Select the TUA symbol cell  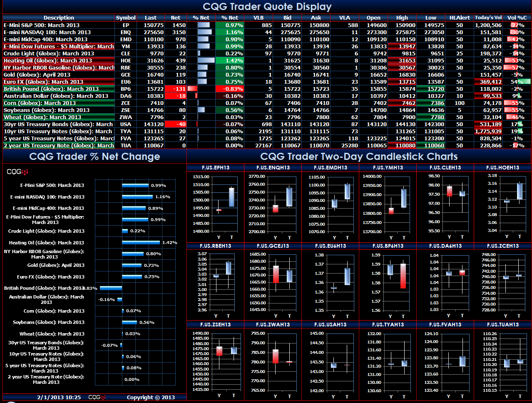[x=126, y=145]
